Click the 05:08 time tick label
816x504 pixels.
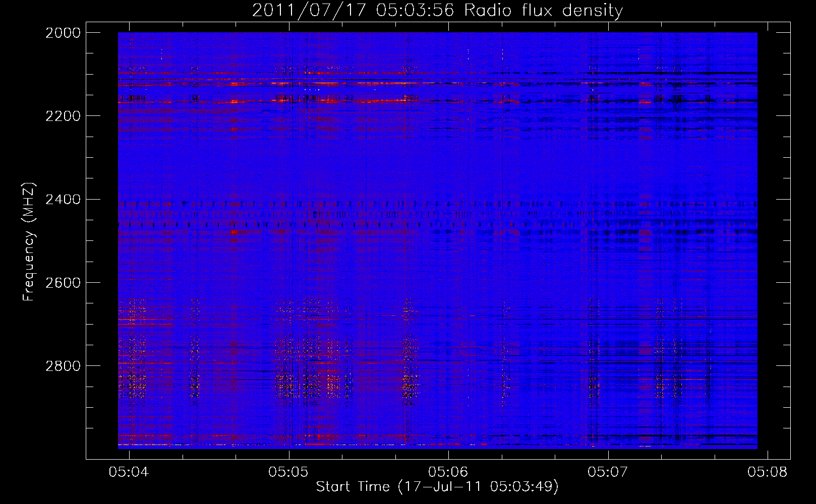click(x=768, y=472)
